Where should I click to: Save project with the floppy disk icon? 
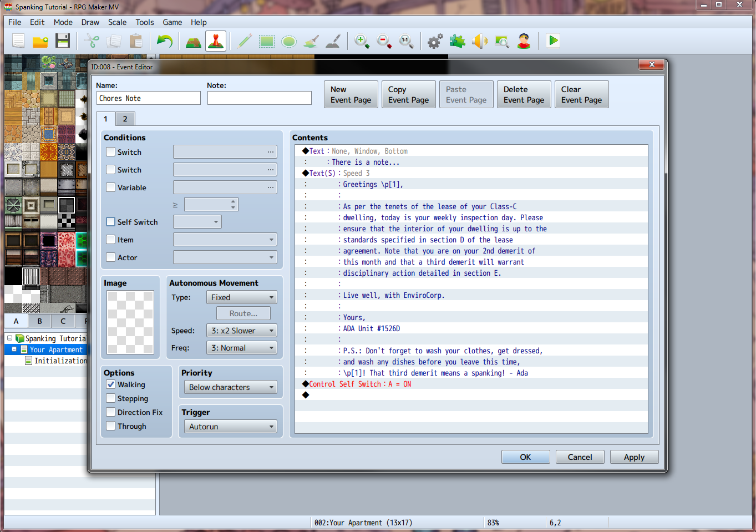[x=63, y=41]
